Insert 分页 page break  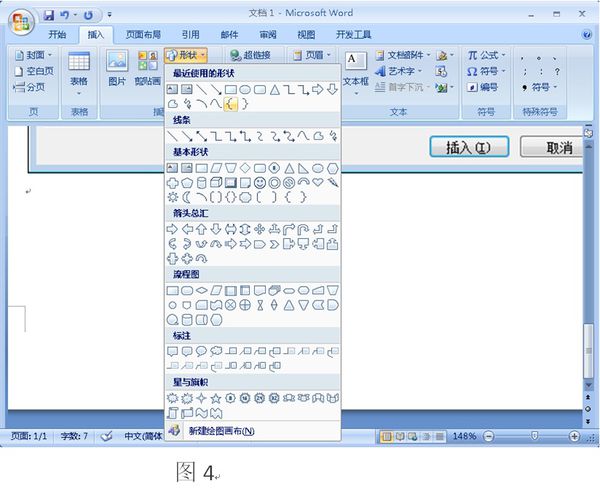(x=29, y=87)
